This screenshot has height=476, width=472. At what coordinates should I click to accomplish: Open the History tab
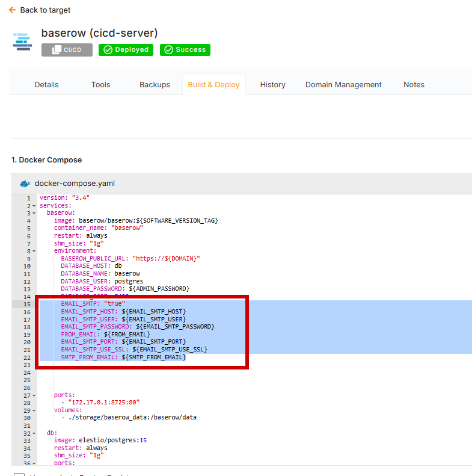click(x=273, y=85)
